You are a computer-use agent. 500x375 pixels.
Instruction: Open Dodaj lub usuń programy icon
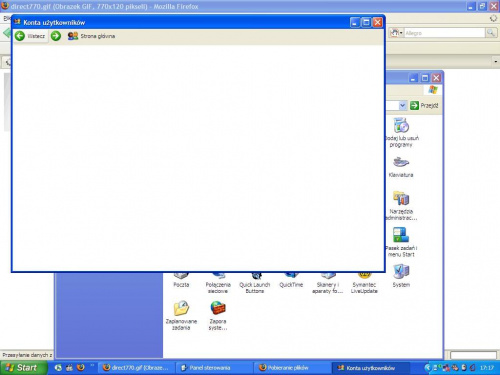(402, 132)
